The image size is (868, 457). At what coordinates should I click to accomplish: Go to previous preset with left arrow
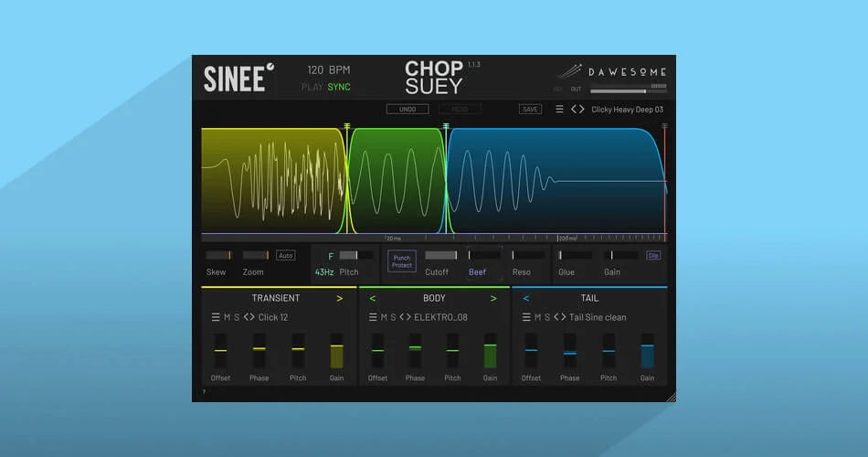[574, 109]
